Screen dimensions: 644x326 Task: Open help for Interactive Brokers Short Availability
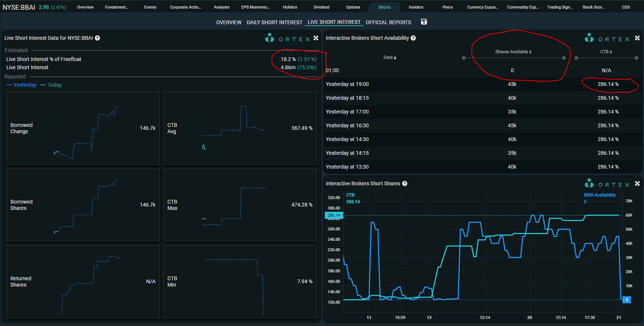tap(413, 38)
